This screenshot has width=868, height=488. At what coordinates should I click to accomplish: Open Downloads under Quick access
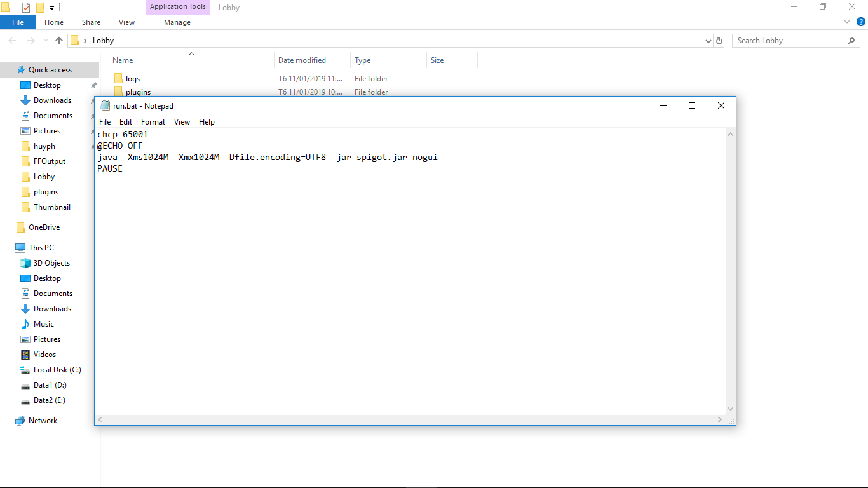click(x=52, y=100)
